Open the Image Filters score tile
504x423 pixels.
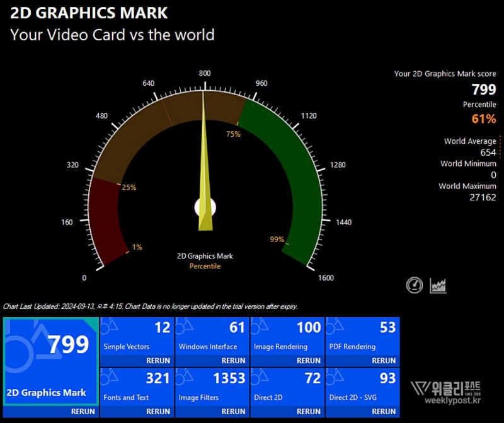pos(212,388)
